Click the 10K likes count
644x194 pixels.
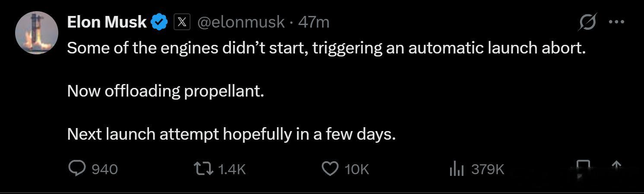click(x=357, y=169)
